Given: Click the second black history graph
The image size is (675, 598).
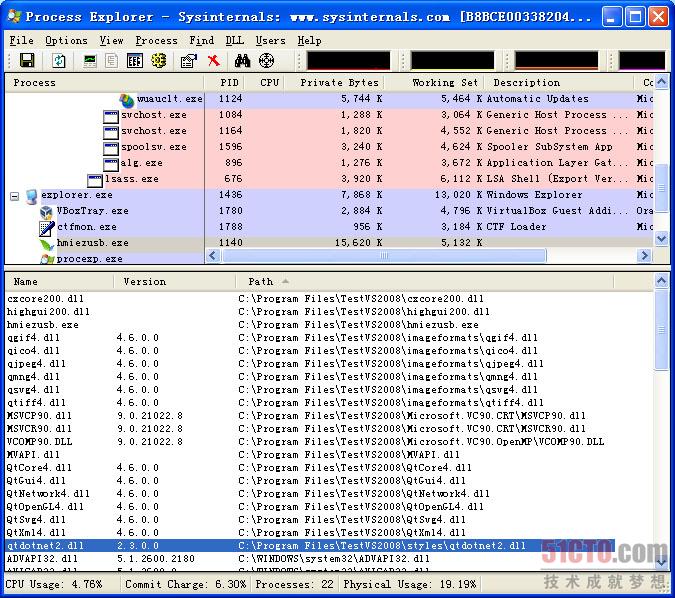Looking at the screenshot, I should click(452, 60).
